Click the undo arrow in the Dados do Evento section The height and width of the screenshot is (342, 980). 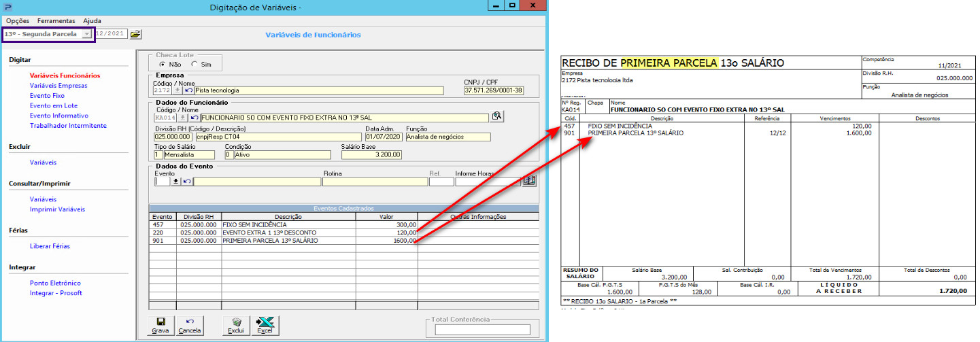click(187, 182)
